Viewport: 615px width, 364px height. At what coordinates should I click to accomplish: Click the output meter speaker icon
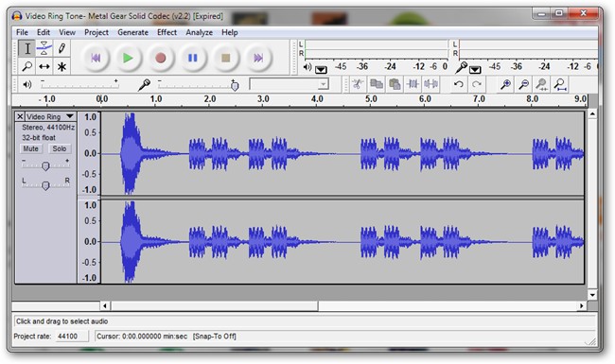click(307, 67)
